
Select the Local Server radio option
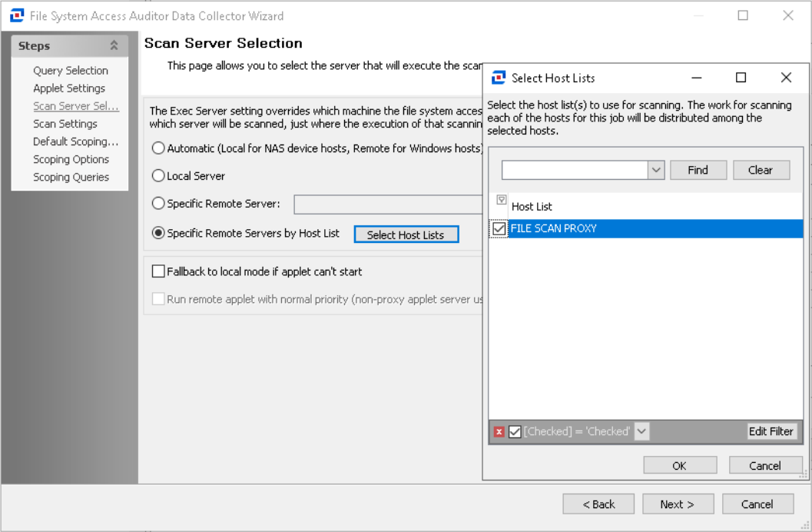click(x=158, y=176)
